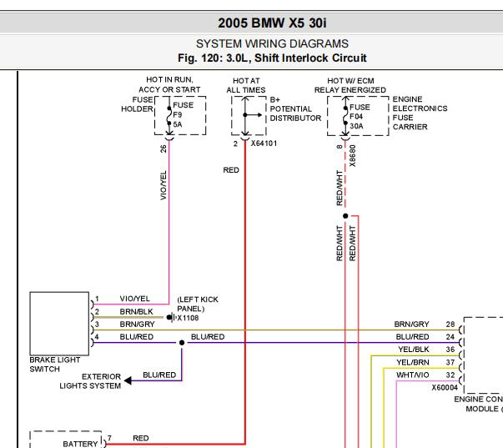Click the '2005 BMW X5 30i' title
Viewport: 503px width, 448px height.
(272, 23)
